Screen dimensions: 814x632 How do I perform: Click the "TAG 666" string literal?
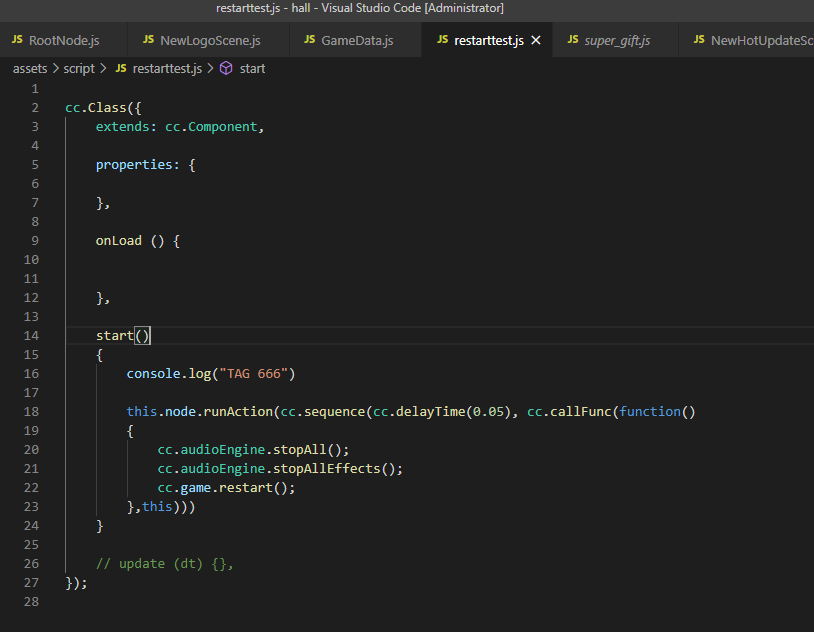click(x=254, y=373)
